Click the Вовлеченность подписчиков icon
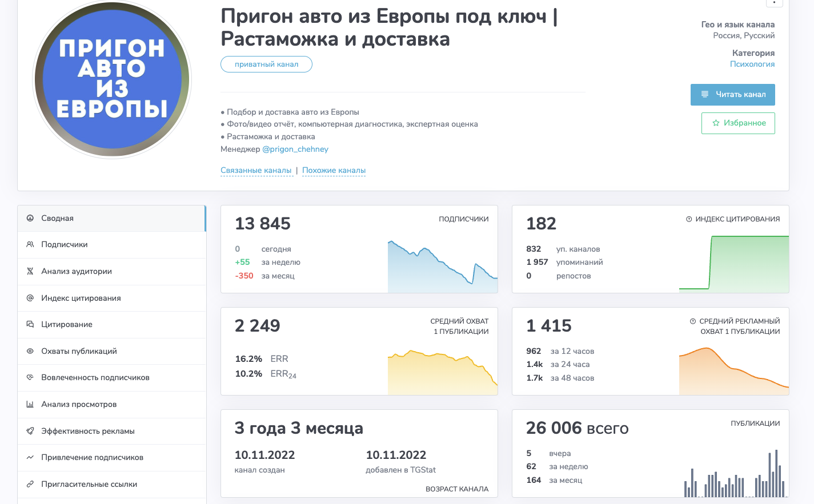The height and width of the screenshot is (504, 814). point(30,377)
